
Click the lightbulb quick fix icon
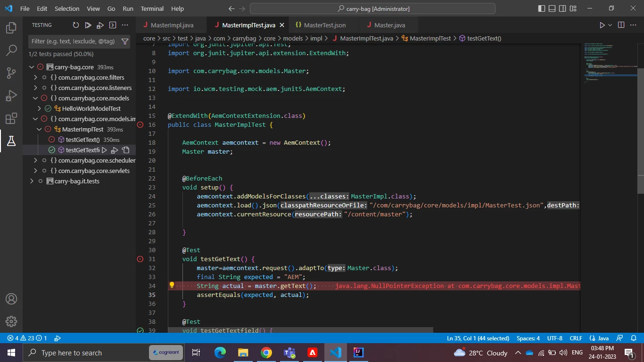click(172, 285)
